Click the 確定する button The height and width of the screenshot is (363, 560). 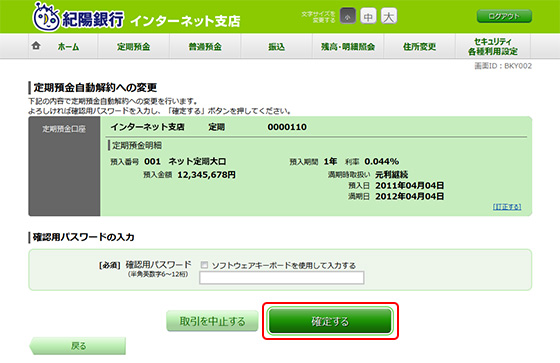330,321
